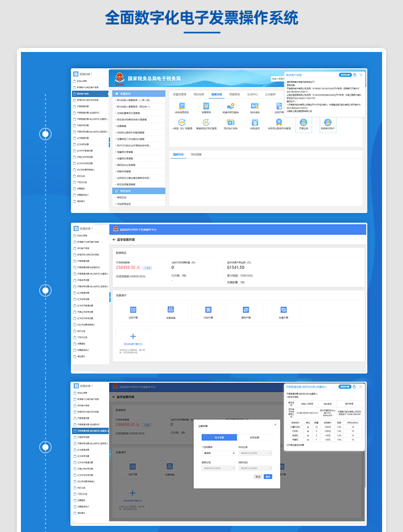Image resolution: width=403 pixels, height=532 pixels.
Task: Open the 我的提醒 tab
Action: pyautogui.click(x=196, y=154)
